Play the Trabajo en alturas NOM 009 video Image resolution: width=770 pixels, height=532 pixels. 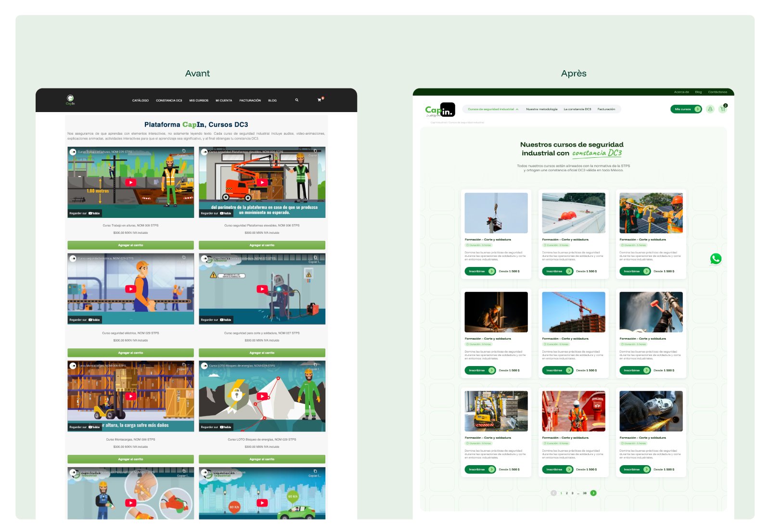click(131, 182)
